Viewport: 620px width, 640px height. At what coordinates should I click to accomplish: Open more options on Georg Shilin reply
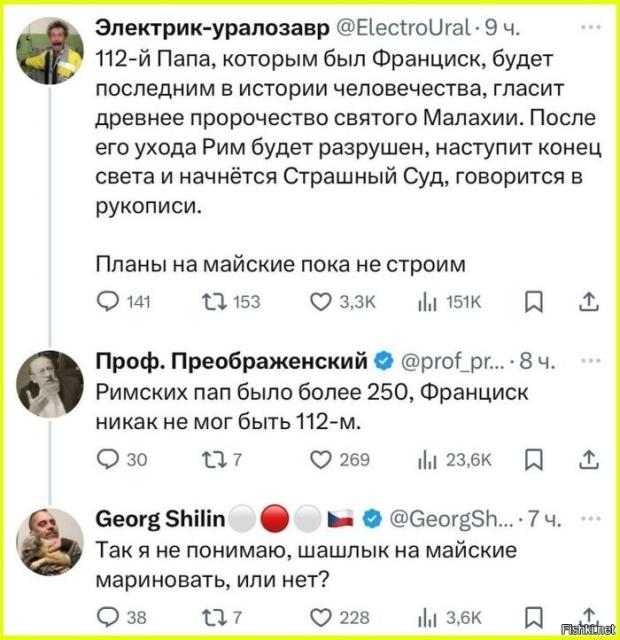click(x=588, y=519)
